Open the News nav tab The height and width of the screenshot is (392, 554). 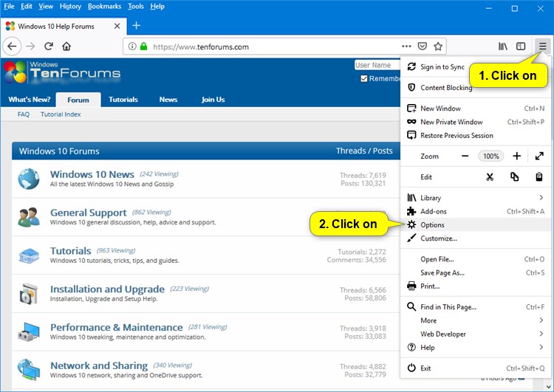[168, 100]
